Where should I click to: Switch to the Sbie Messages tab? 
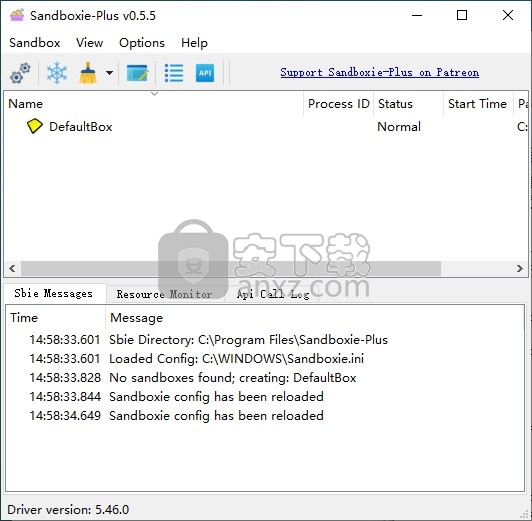[x=54, y=293]
